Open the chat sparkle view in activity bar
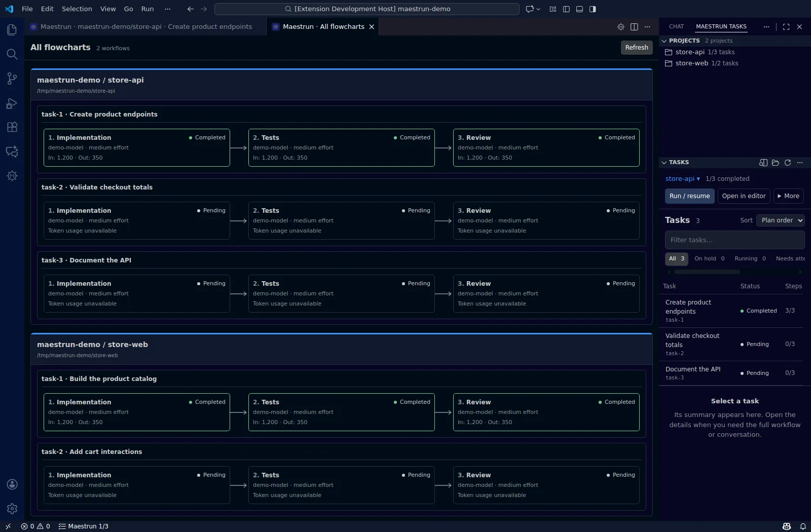The height and width of the screenshot is (532, 811). tap(12, 151)
